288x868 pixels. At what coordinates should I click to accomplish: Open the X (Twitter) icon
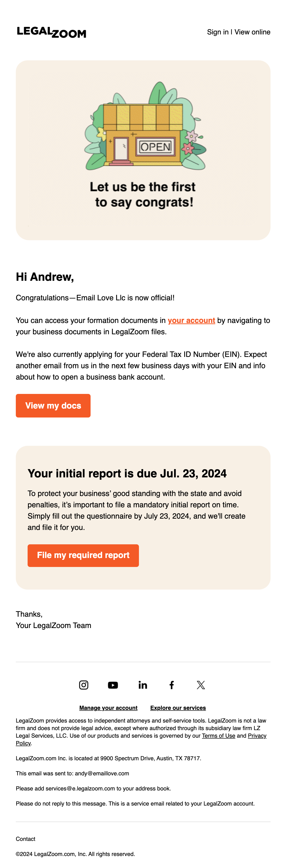[201, 685]
